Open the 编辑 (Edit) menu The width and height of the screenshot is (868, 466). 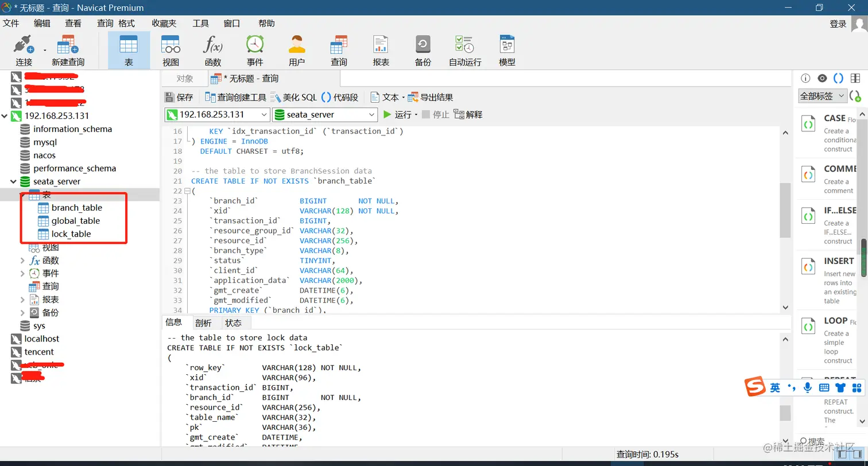click(x=42, y=23)
